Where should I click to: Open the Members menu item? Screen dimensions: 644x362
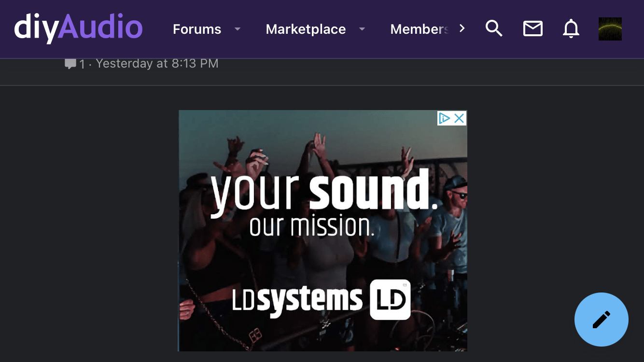click(x=420, y=29)
